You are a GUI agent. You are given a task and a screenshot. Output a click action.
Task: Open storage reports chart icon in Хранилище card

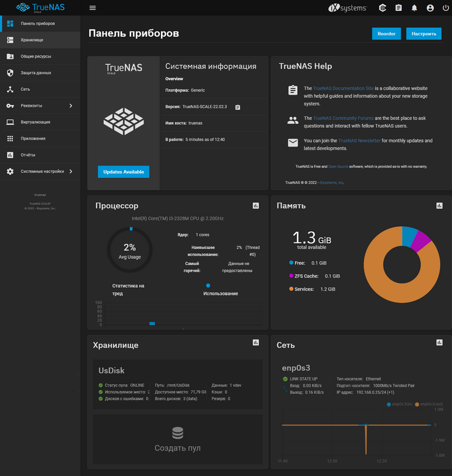(256, 343)
